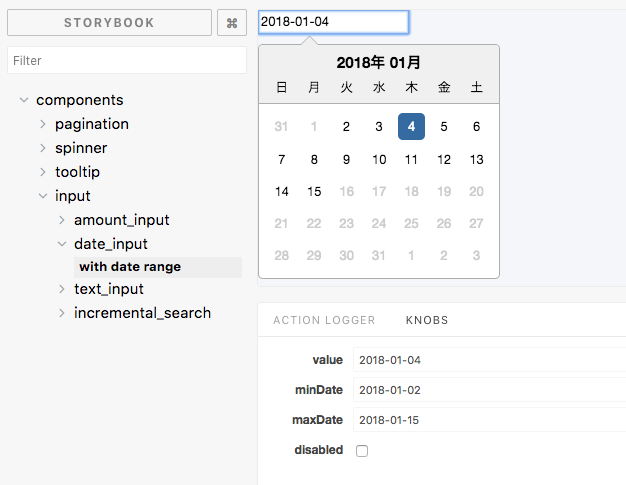Screen dimensions: 626x485
Task: Edit the minDate knob field
Action: point(489,390)
